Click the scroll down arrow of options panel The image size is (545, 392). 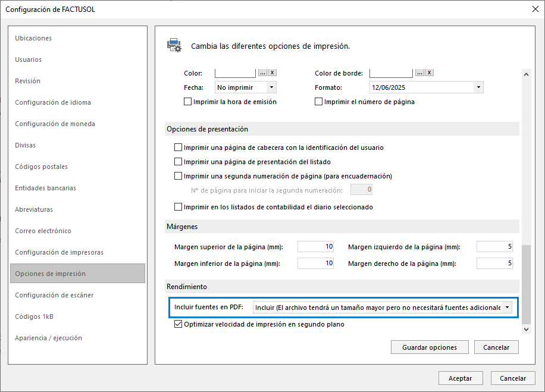coord(526,330)
